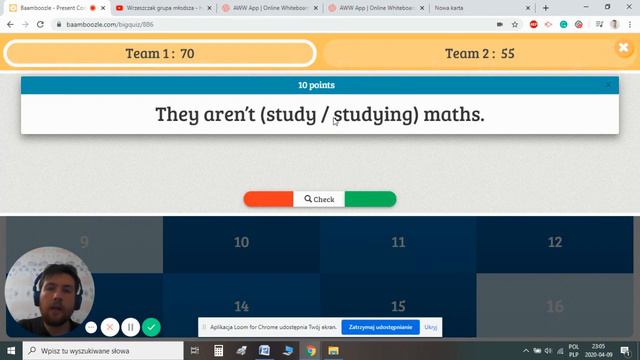
Task: Click the Loom more options dots button
Action: pyautogui.click(x=91, y=327)
